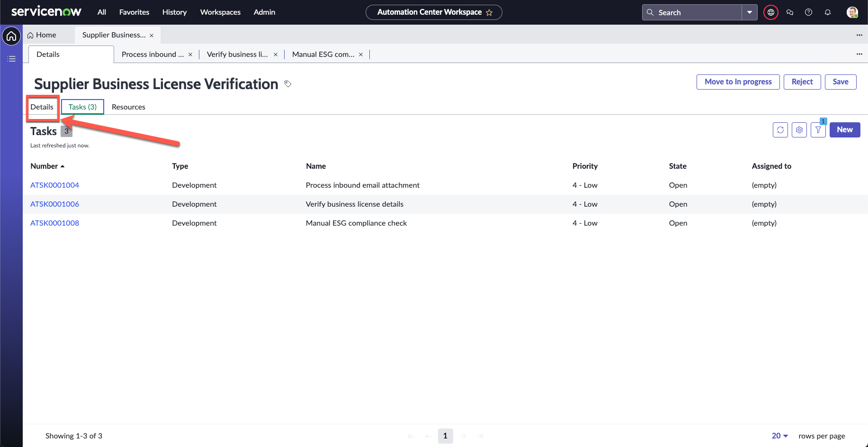Viewport: 868px width, 447px height.
Task: Favorite Automation Center Workspace with star
Action: pyautogui.click(x=489, y=13)
